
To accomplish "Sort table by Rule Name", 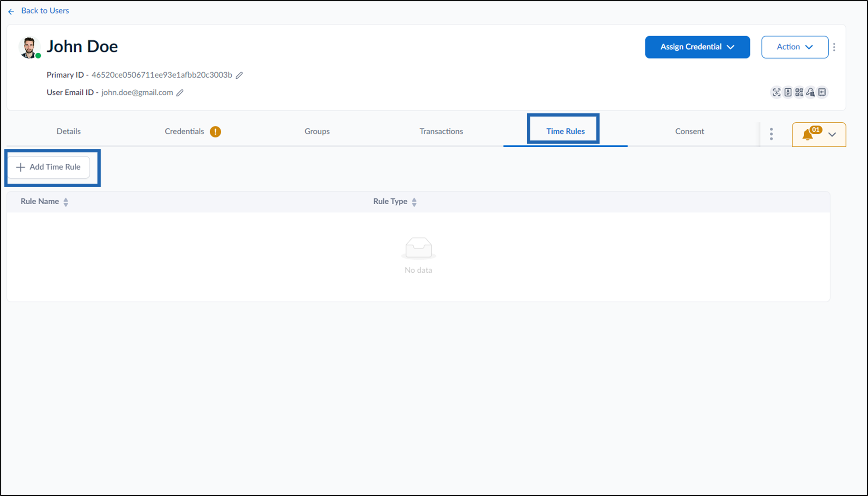I will (66, 202).
